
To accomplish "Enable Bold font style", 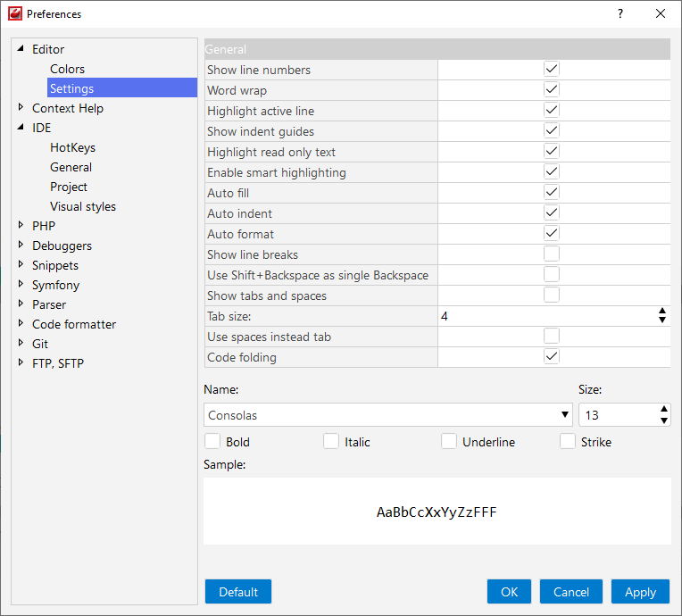I will [x=212, y=441].
